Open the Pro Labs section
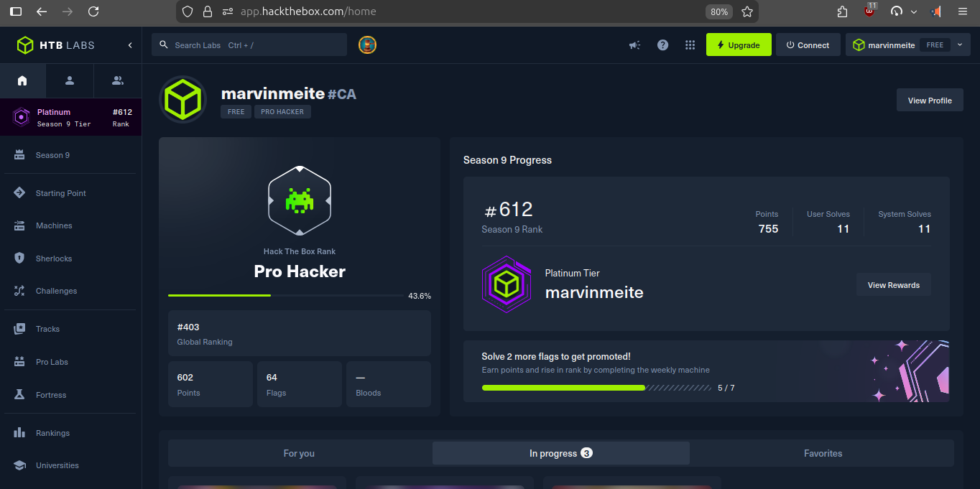This screenshot has width=980, height=489. point(51,361)
